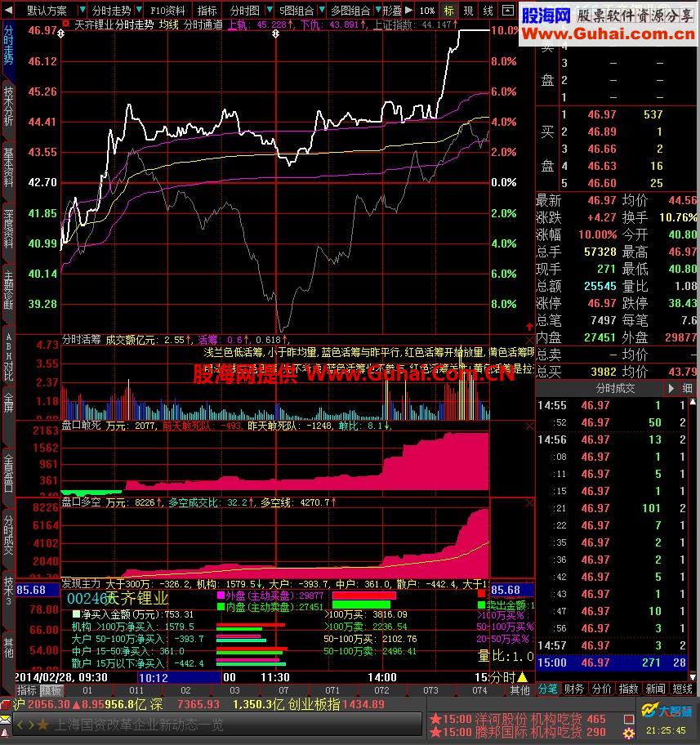Screen dimensions: 700x745
Task: Toggle the 分时通道 channel label
Action: pos(203,25)
